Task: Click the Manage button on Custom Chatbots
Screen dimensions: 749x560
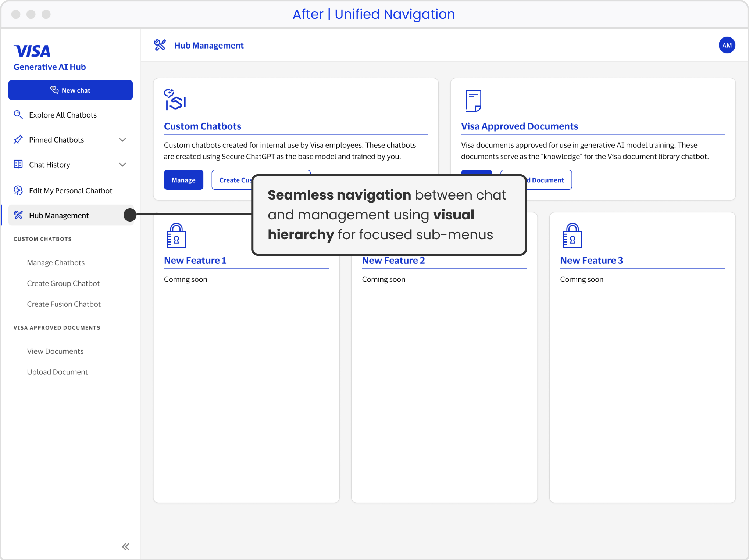Action: [x=183, y=180]
